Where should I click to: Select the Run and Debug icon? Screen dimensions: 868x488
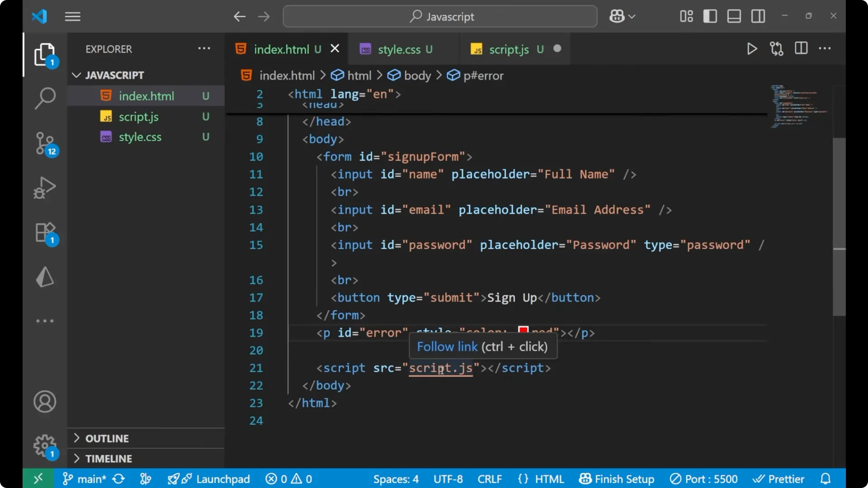point(45,187)
